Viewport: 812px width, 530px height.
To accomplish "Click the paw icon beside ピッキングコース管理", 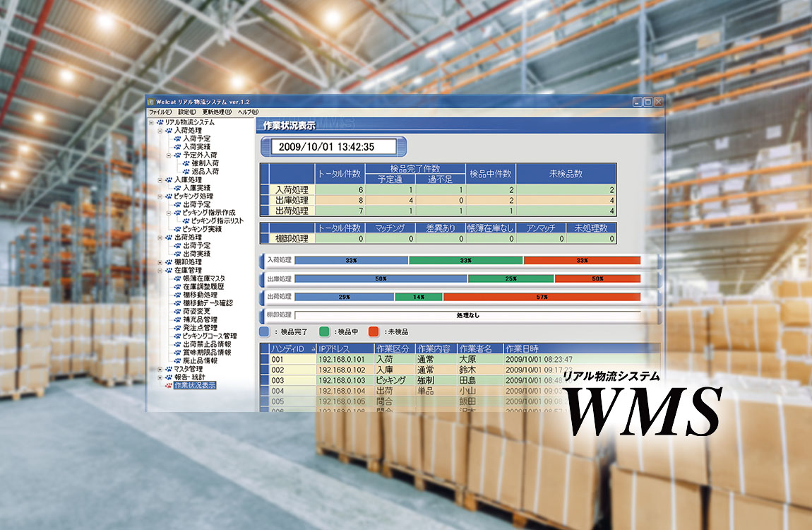I will point(178,336).
